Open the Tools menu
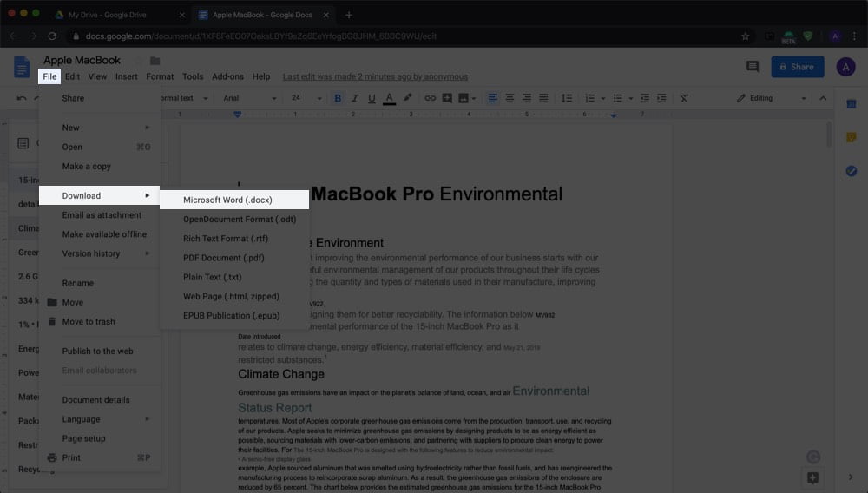 click(193, 76)
